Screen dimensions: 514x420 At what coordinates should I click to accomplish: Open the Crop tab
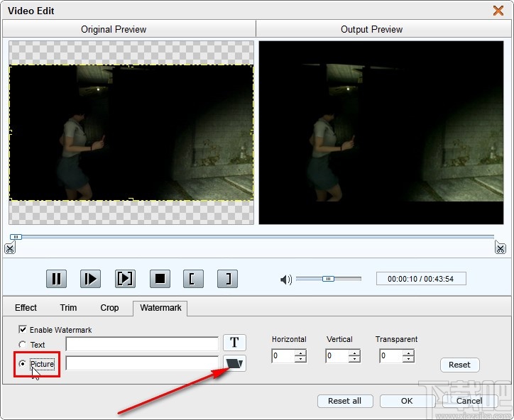click(x=109, y=308)
